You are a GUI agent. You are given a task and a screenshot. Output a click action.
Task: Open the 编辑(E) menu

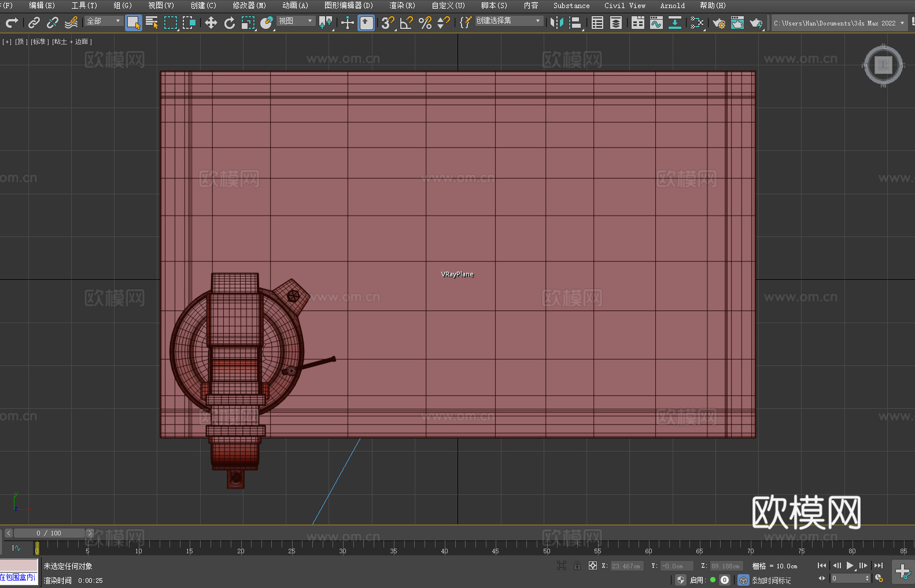[42, 5]
